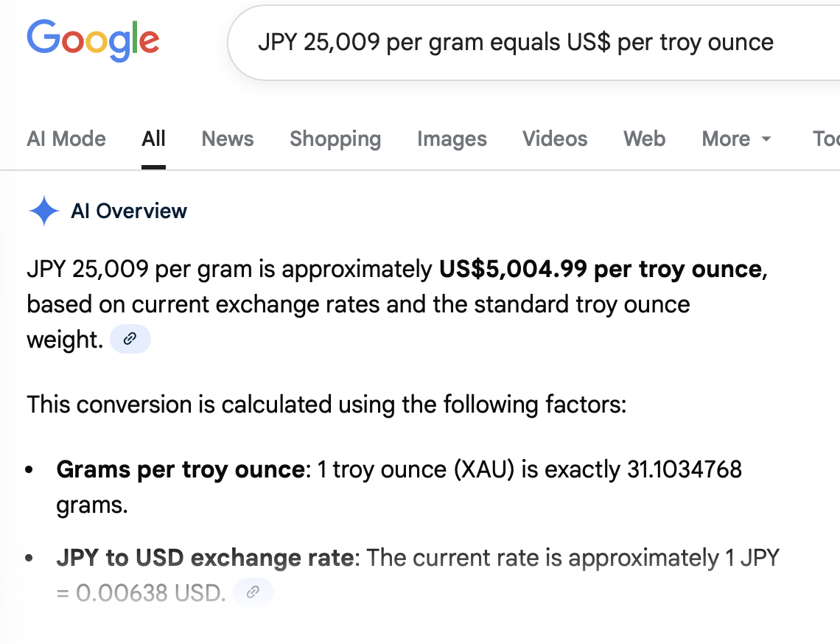The image size is (840, 644).
Task: Click the "This conversion is calculated" sentence
Action: pos(326,405)
